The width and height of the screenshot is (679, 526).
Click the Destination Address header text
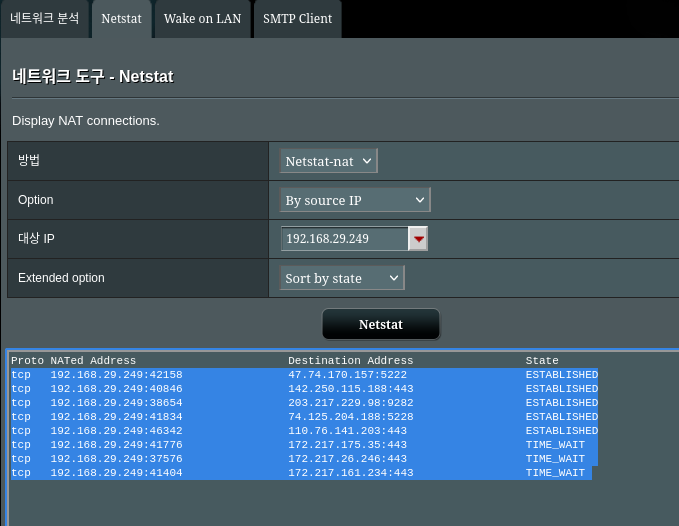351,361
